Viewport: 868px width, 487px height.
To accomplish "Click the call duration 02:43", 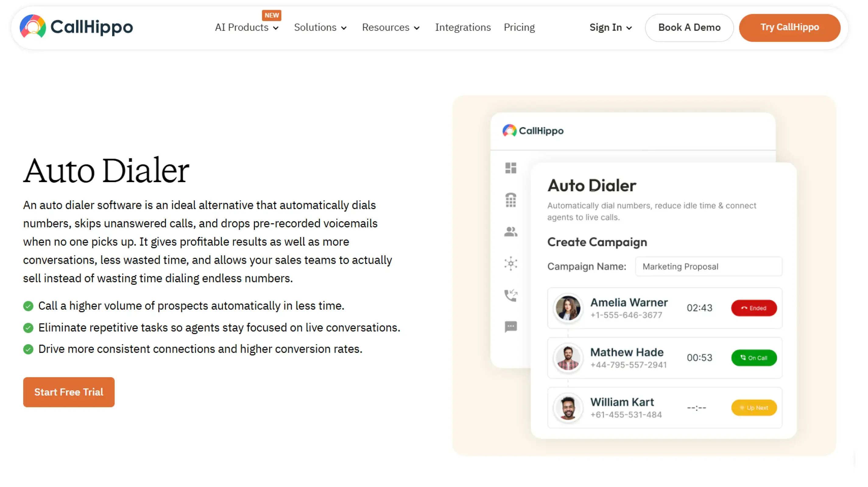I will 700,308.
